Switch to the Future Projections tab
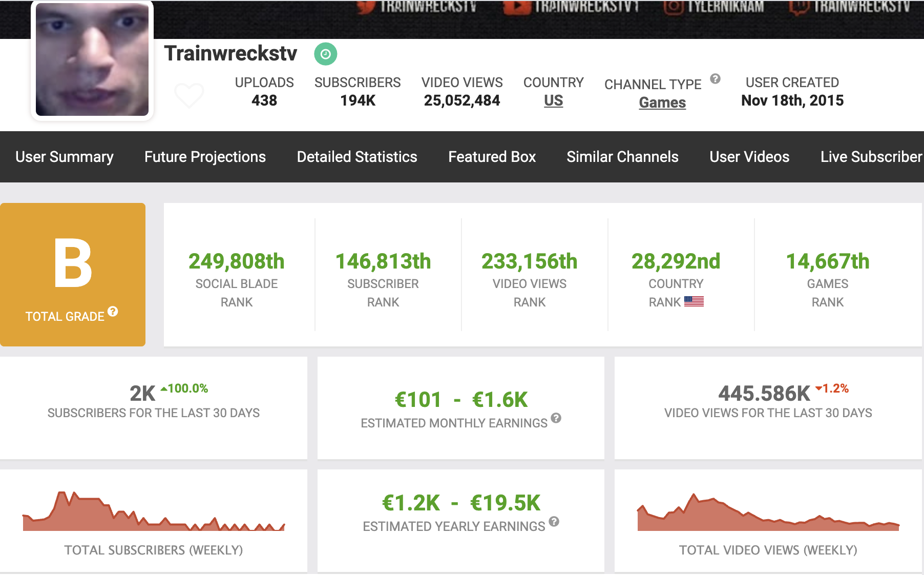Screen dimensions: 924x575 pos(205,157)
